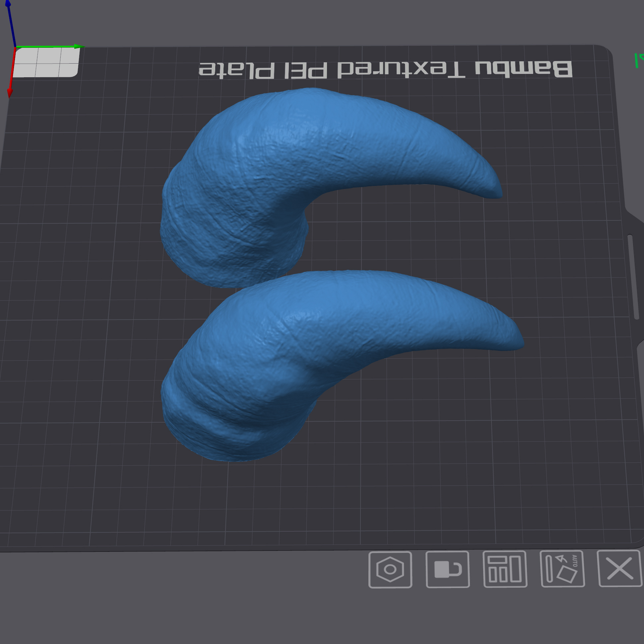The image size is (644, 644).
Task: Remove plate using the X icon
Action: [620, 568]
